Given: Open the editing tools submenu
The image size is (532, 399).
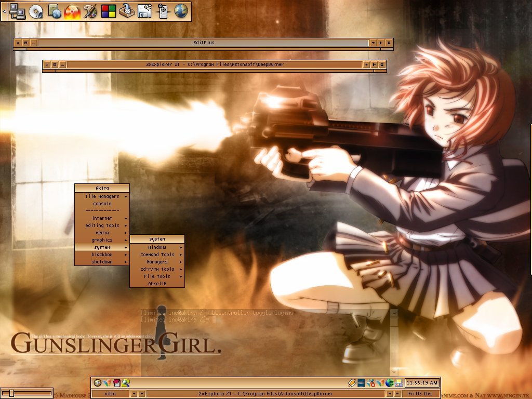Looking at the screenshot, I should pyautogui.click(x=102, y=225).
